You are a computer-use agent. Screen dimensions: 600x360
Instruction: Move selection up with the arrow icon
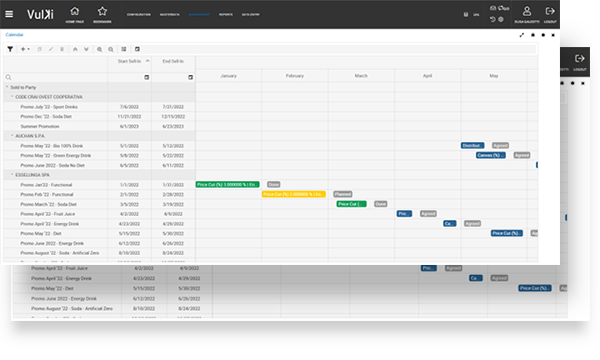(x=75, y=49)
